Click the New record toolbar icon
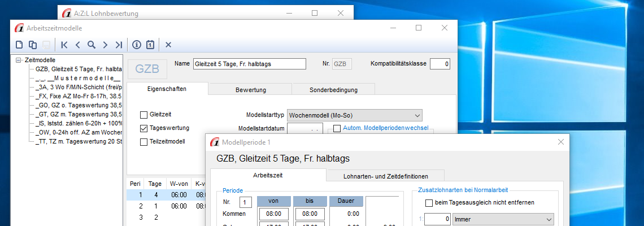 click(19, 45)
